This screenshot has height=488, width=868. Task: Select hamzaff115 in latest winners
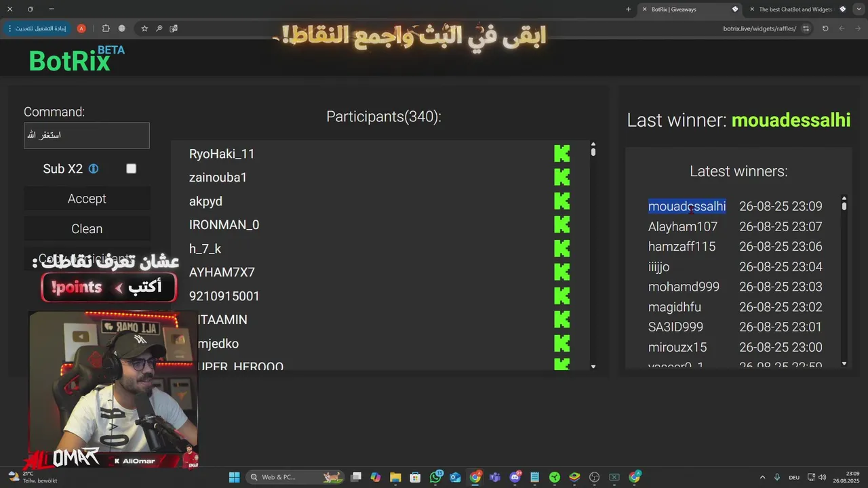tap(682, 247)
